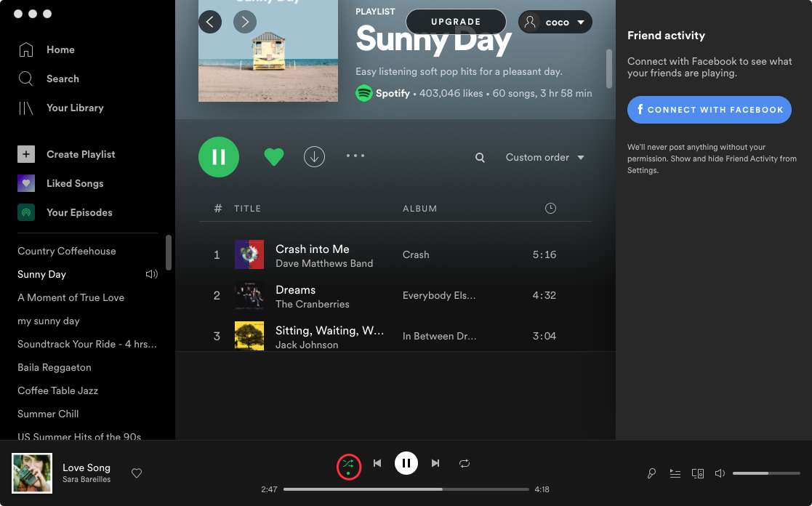The height and width of the screenshot is (506, 812).
Task: Open Your Library
Action: pyautogui.click(x=61, y=108)
